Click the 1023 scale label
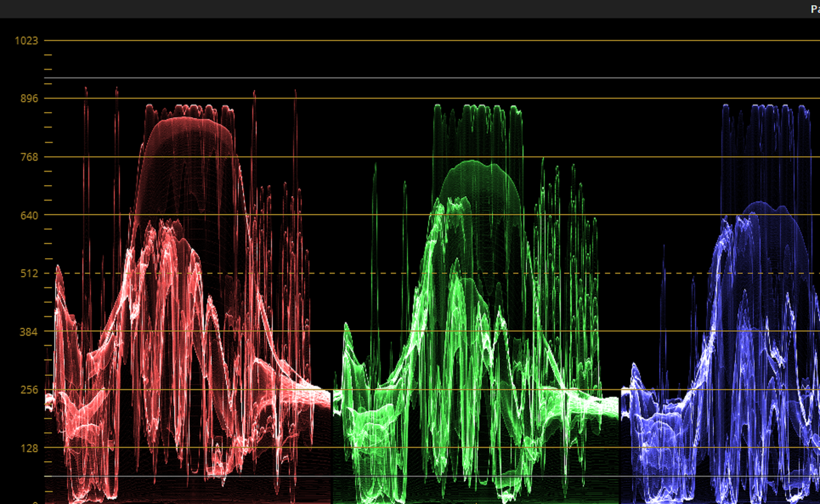Screen dimensions: 820x504 pyautogui.click(x=27, y=40)
